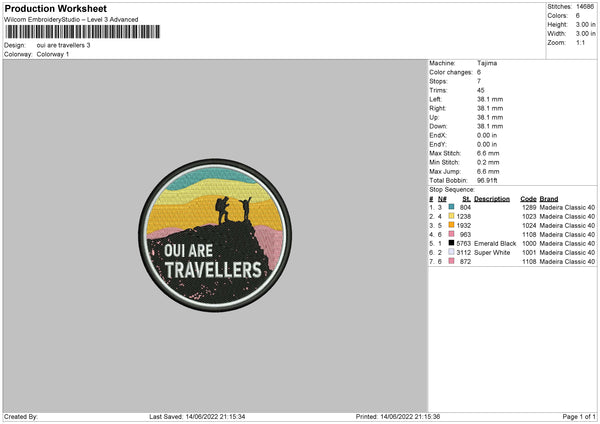The image size is (600, 424).
Task: Click the pink swatch in stop row 872
Action: point(452,261)
